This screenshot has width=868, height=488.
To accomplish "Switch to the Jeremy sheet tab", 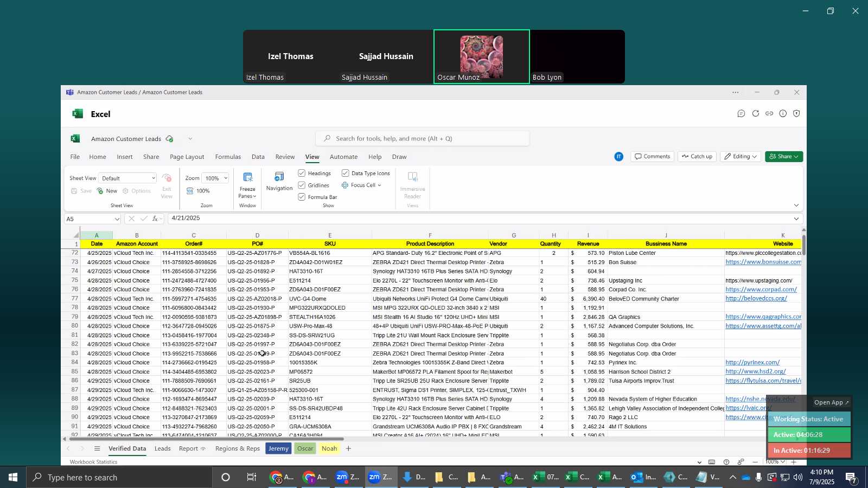I will (x=278, y=448).
